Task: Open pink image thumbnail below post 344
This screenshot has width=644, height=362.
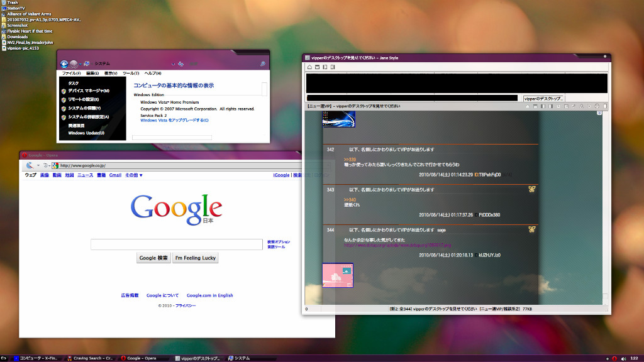Action: 338,275
